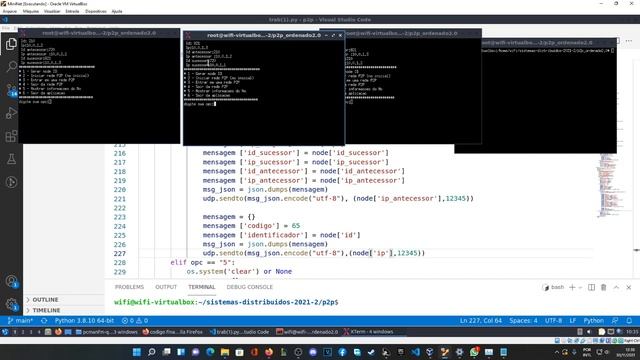Open Microsoft Edge from Windows taskbar

click(x=210, y=352)
